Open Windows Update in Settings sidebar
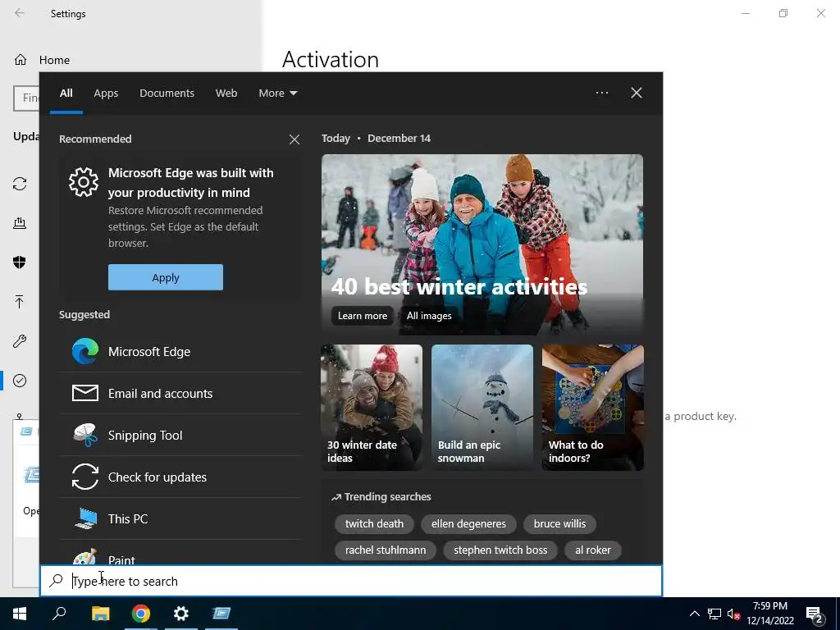840x630 pixels. point(20,184)
